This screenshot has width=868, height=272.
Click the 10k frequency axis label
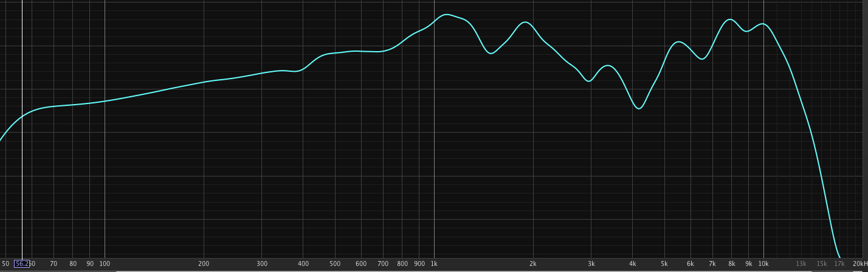[763, 263]
